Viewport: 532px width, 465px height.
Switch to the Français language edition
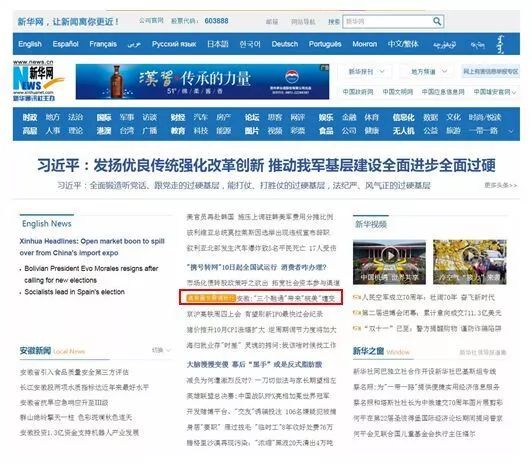[x=103, y=44]
